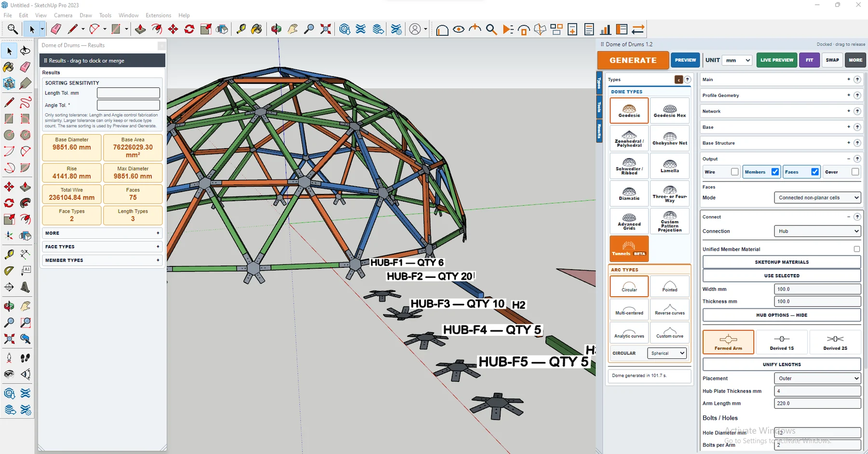Activate the Rotate tool in top toolbar
The image size is (868, 454).
(x=190, y=29)
